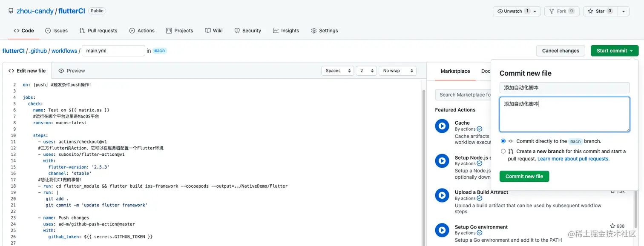This screenshot has width=644, height=246.
Task: Click the Fork branch icon
Action: click(552, 11)
